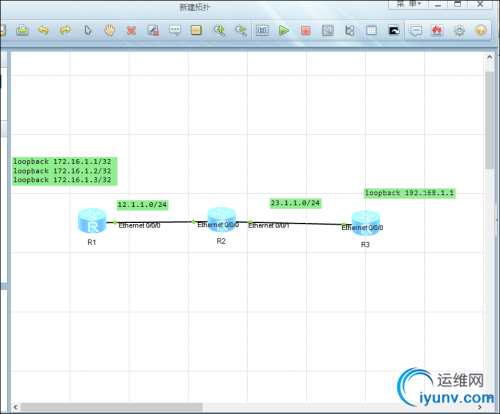Click the Redo arrow icon
The height and width of the screenshot is (414, 500).
click(x=65, y=30)
